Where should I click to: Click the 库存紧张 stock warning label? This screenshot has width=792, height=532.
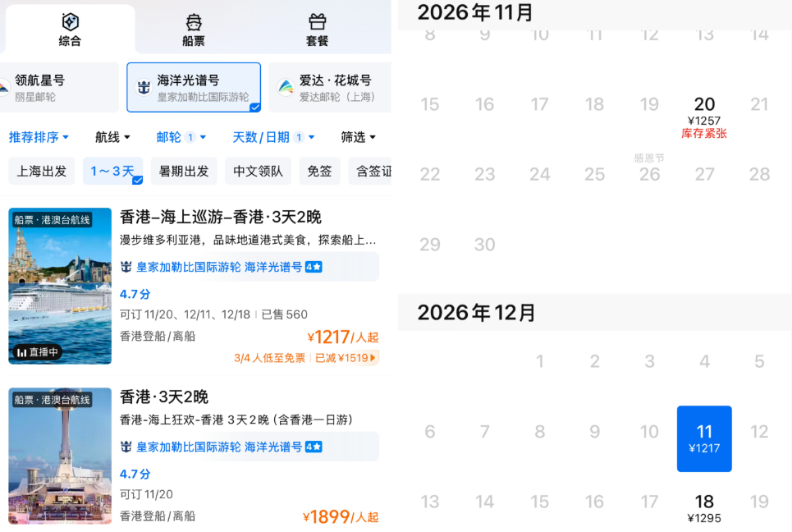tap(704, 133)
